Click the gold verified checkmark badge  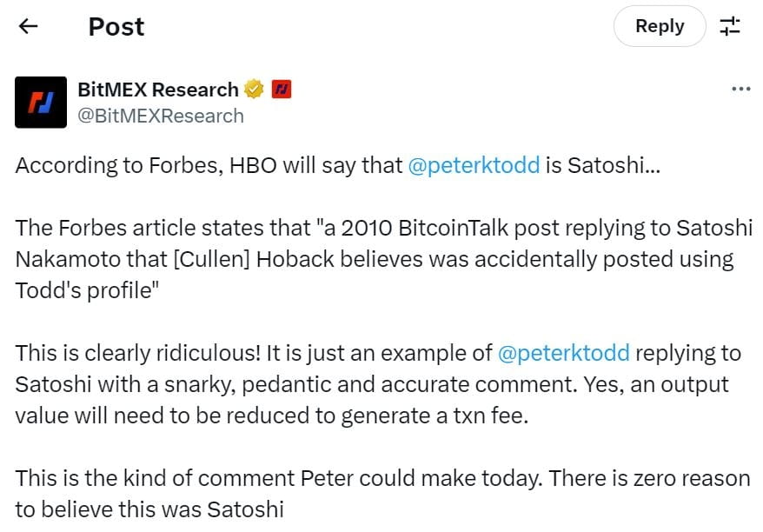(x=252, y=89)
